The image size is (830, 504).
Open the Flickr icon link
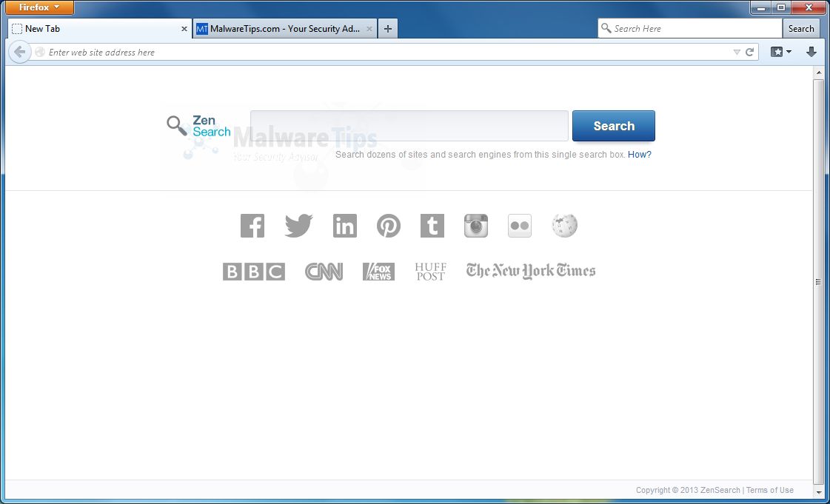520,226
